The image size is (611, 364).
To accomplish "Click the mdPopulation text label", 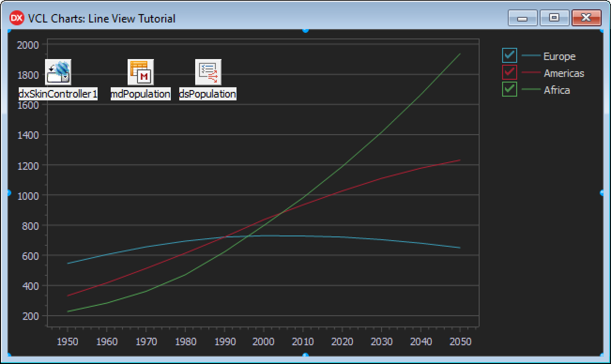I will [x=141, y=94].
